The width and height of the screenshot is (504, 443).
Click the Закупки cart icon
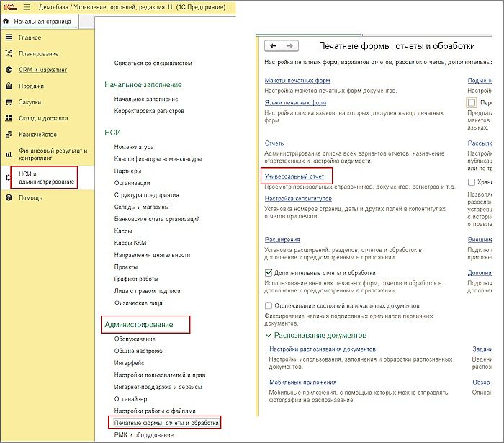point(9,102)
